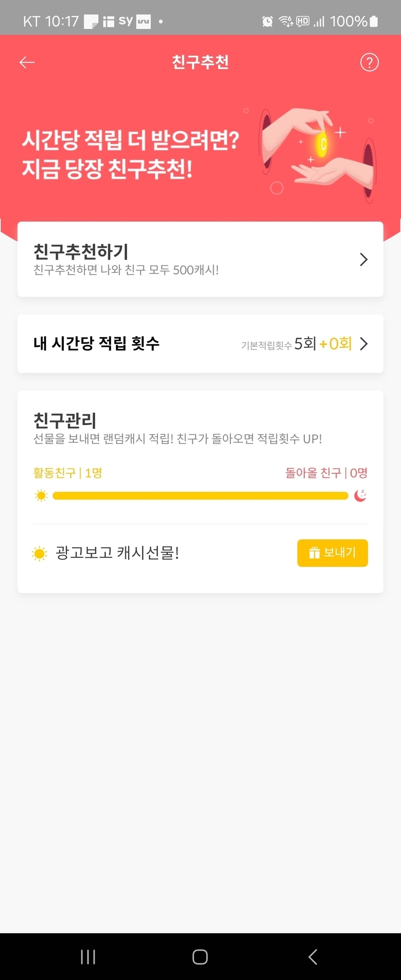Expand 시간당 적립 횟수 chevron arrow
This screenshot has width=401, height=980.
click(364, 343)
